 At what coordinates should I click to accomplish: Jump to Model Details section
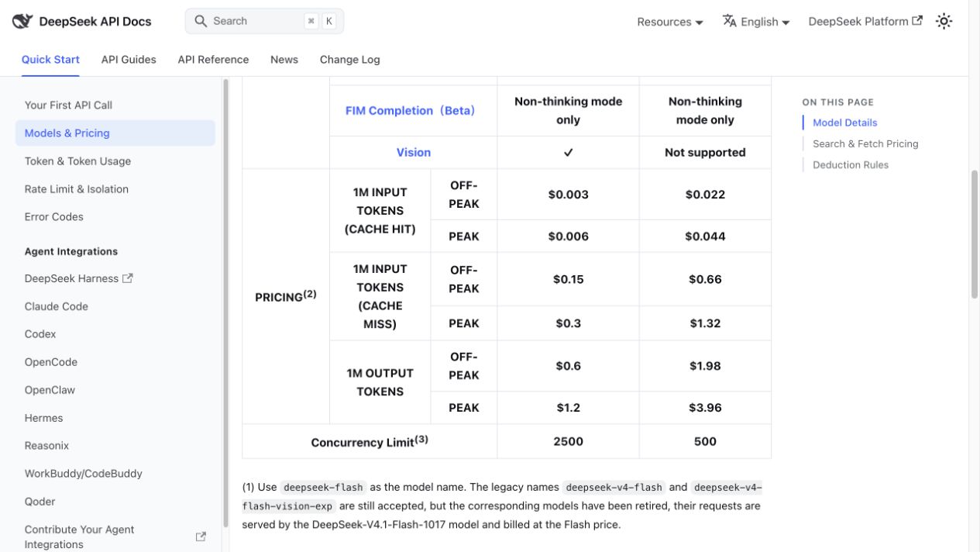point(844,122)
